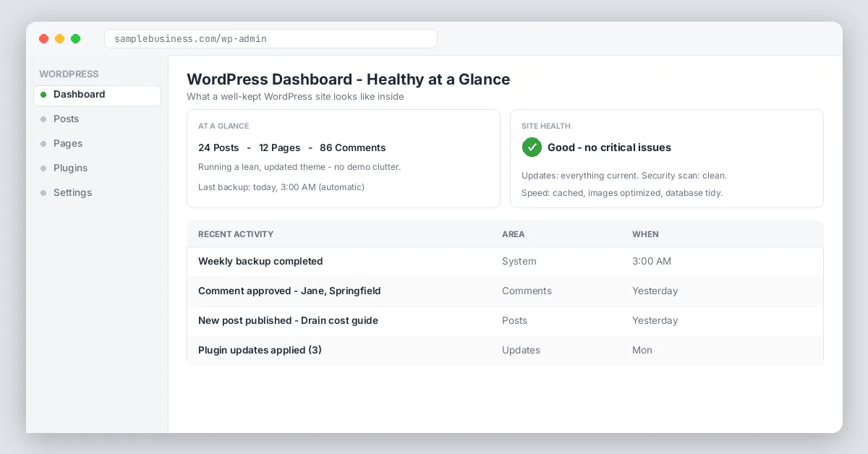Image resolution: width=868 pixels, height=454 pixels.
Task: Click the gray dot beside Posts
Action: click(43, 119)
